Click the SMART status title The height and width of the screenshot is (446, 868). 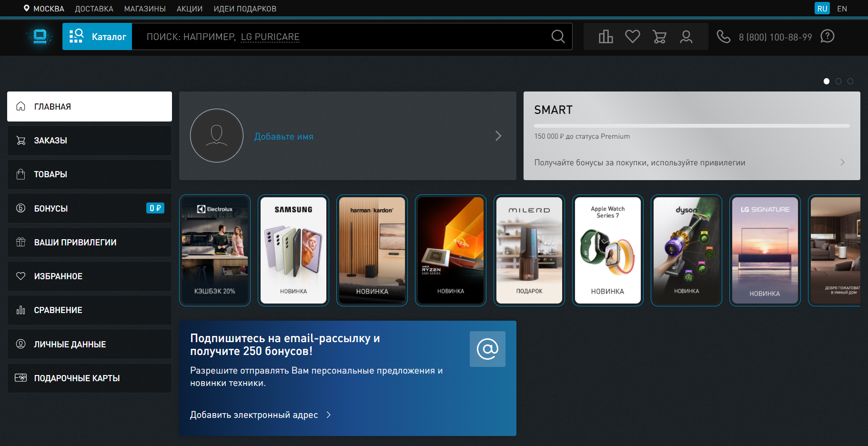coord(553,110)
